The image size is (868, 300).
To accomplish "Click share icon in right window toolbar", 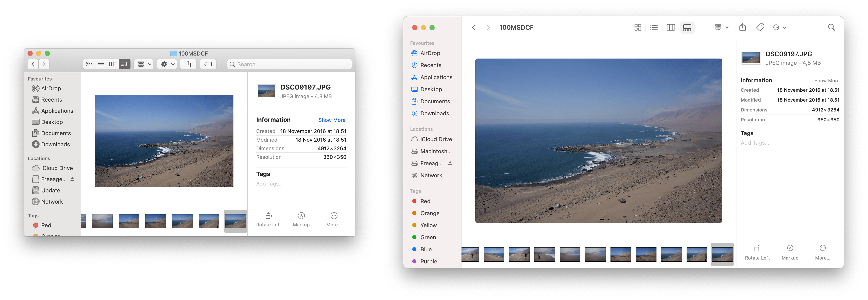I will tap(743, 27).
